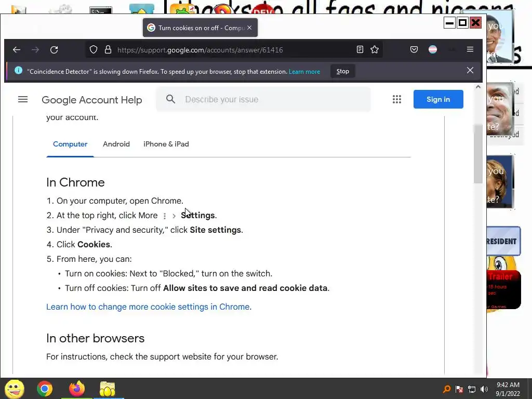Viewport: 532px width, 399px height.
Task: Open Learn more link in notification
Action: (304, 72)
